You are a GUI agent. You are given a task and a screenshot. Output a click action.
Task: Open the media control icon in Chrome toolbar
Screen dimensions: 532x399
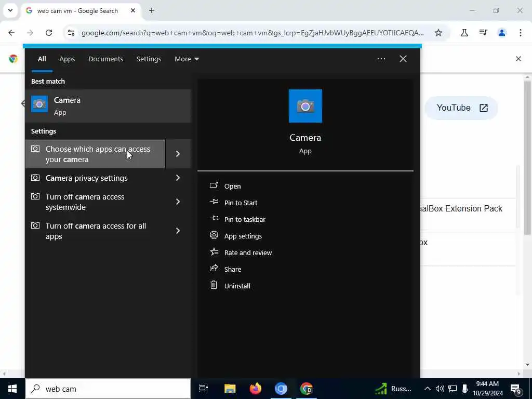[x=483, y=33]
